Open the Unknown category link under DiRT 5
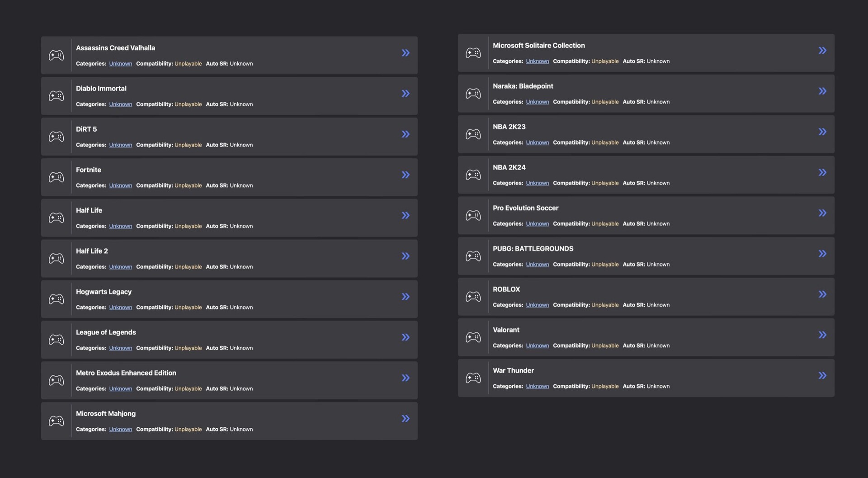 coord(120,145)
